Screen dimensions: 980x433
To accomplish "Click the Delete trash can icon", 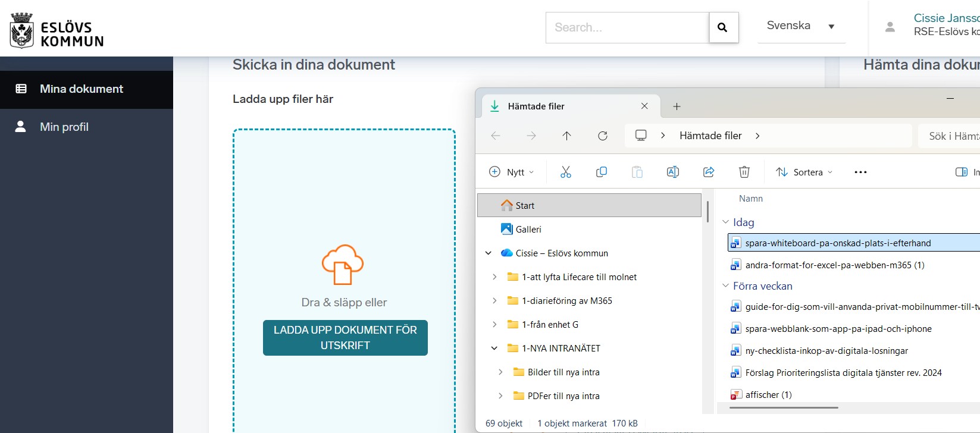I will (x=744, y=172).
